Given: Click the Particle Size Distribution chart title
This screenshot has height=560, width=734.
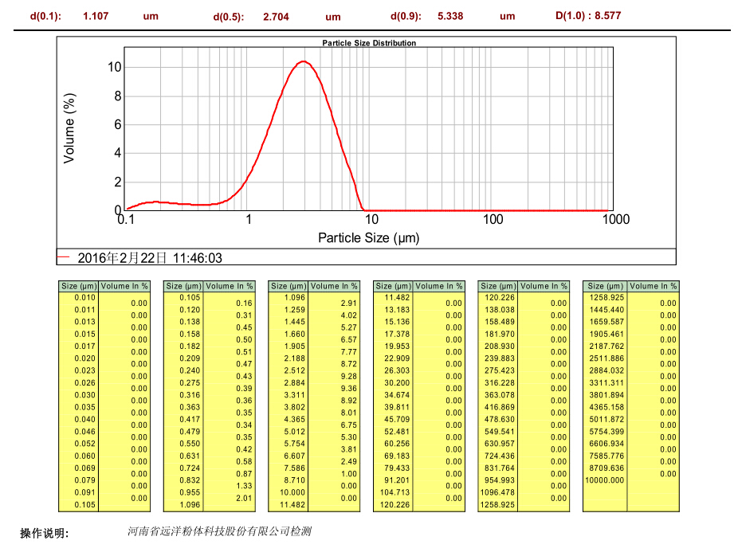Looking at the screenshot, I should click(x=368, y=43).
